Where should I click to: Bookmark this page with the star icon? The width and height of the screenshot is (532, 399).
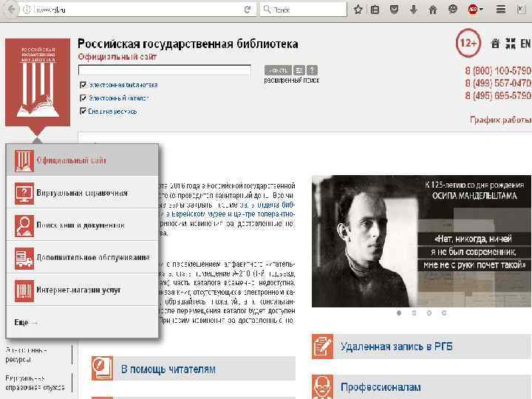click(x=358, y=10)
